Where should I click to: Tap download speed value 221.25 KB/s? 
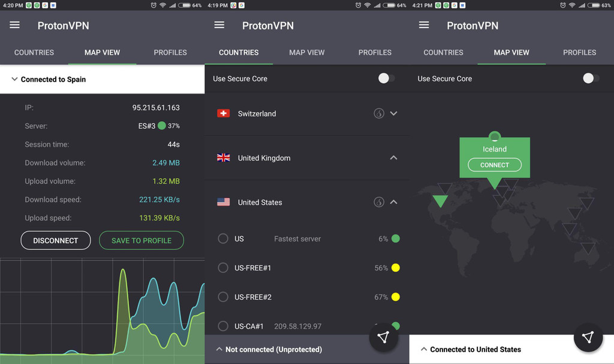click(x=159, y=200)
